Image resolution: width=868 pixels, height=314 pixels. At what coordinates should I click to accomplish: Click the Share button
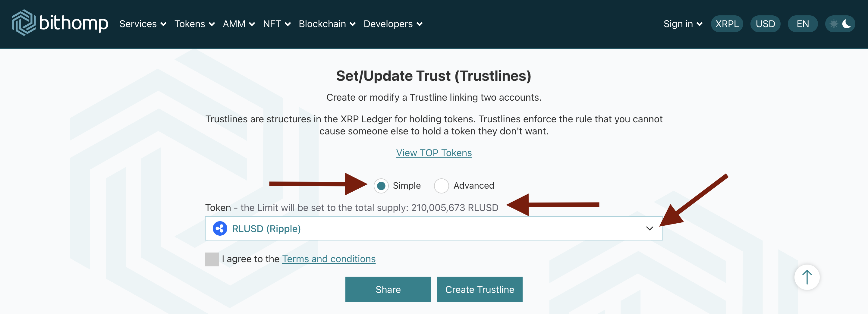click(388, 289)
